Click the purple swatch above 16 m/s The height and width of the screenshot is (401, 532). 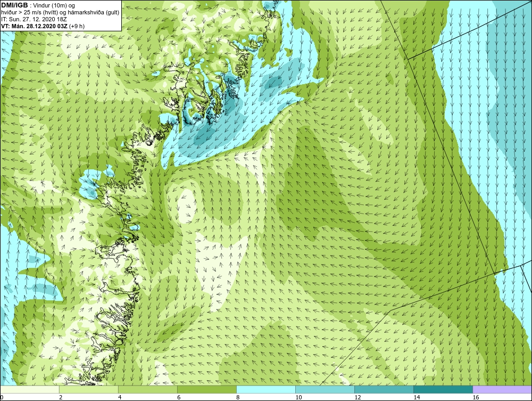point(502,389)
